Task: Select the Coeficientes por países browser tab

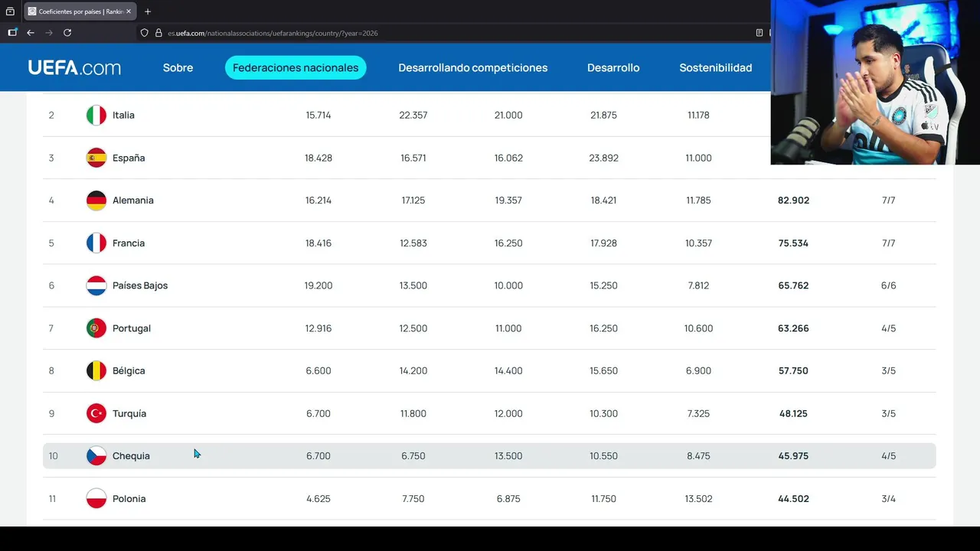Action: tap(80, 11)
